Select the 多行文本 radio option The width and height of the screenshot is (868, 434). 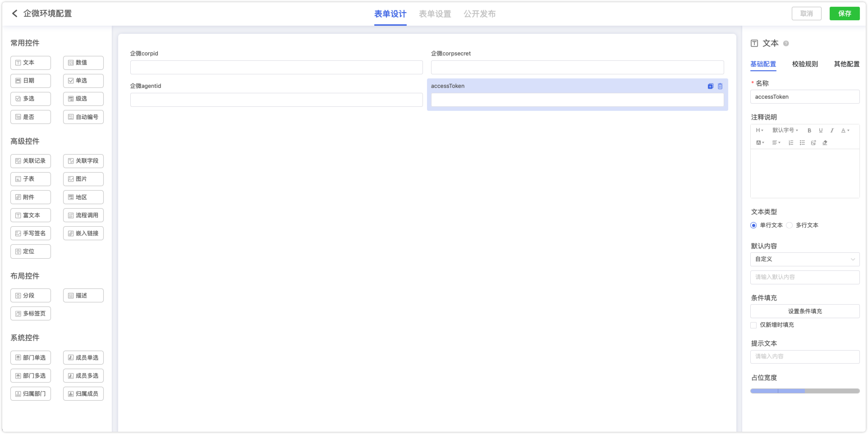pyautogui.click(x=789, y=225)
